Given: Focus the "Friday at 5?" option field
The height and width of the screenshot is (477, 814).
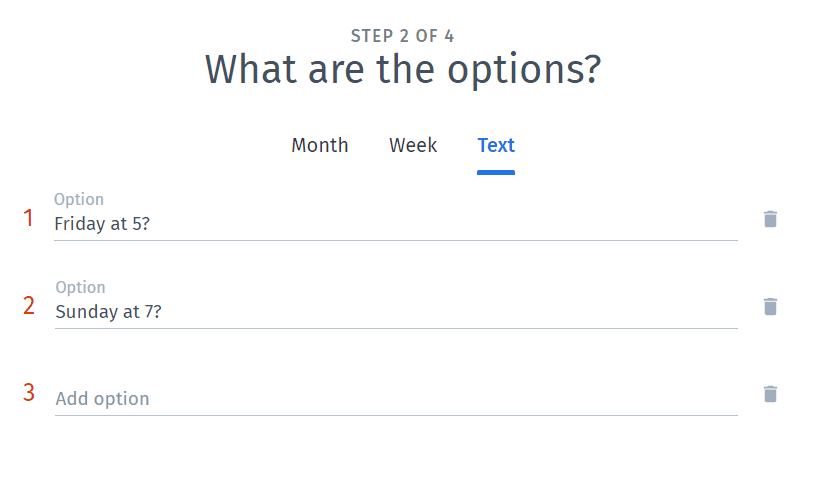Looking at the screenshot, I should click(395, 224).
